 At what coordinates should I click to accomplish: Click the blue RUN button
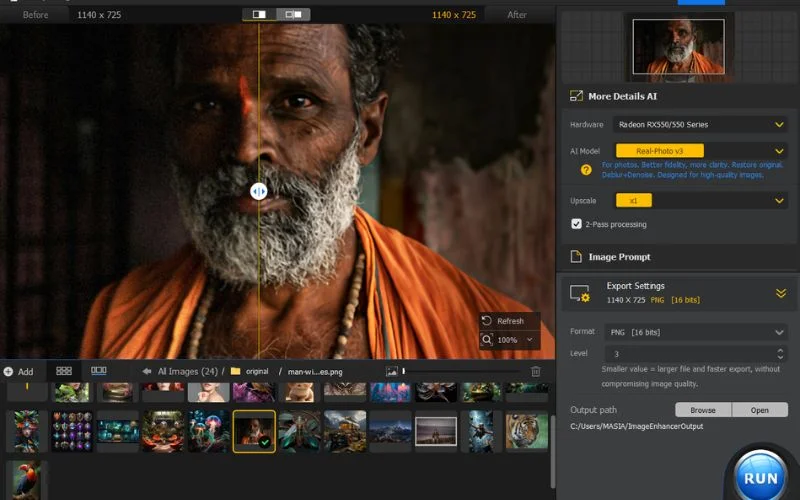[761, 478]
